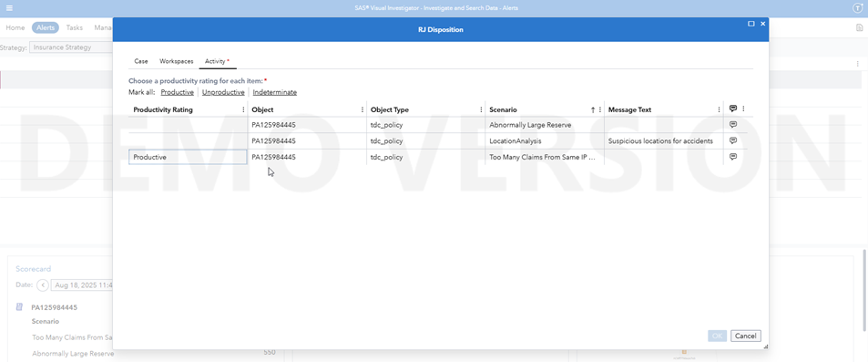The width and height of the screenshot is (868, 362).
Task: Mark all items as Unproductive
Action: coord(223,92)
